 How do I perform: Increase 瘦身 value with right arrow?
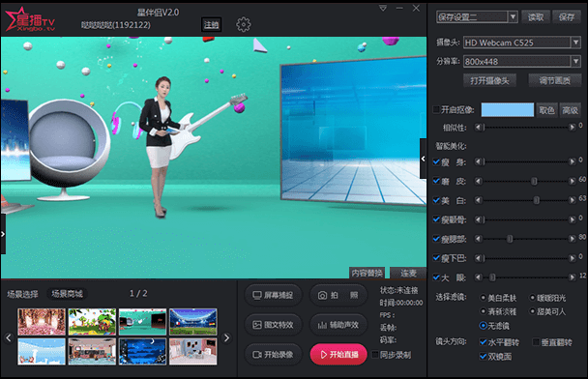click(573, 161)
